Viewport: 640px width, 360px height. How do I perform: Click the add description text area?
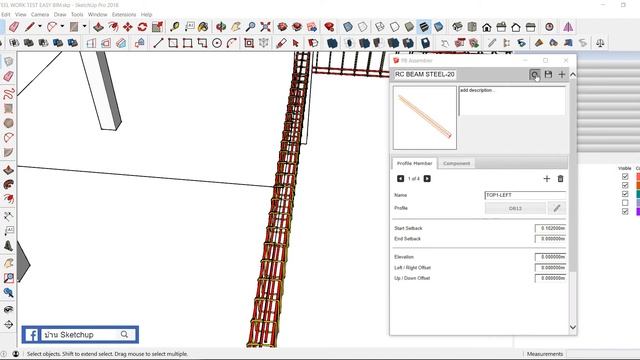[x=512, y=101]
